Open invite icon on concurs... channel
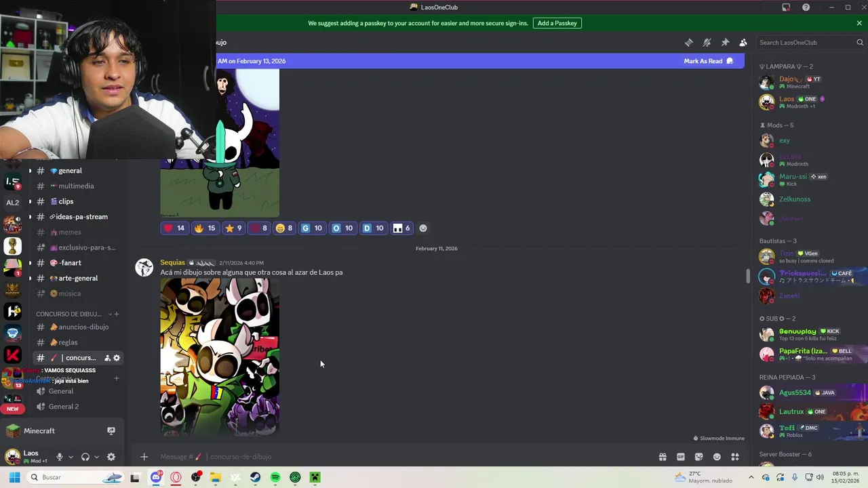The width and height of the screenshot is (868, 488). (107, 358)
